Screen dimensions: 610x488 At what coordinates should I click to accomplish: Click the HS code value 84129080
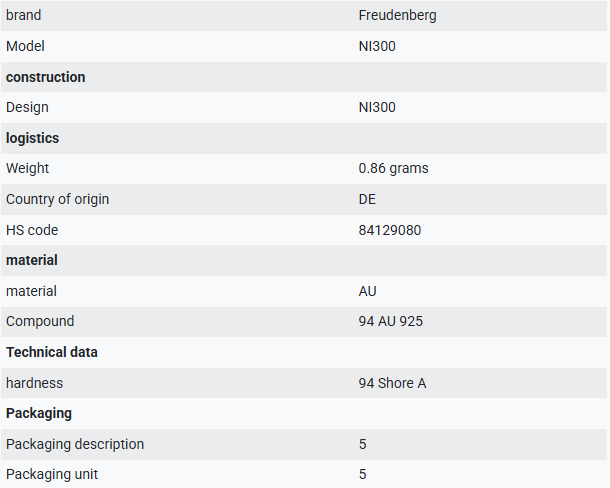click(390, 230)
